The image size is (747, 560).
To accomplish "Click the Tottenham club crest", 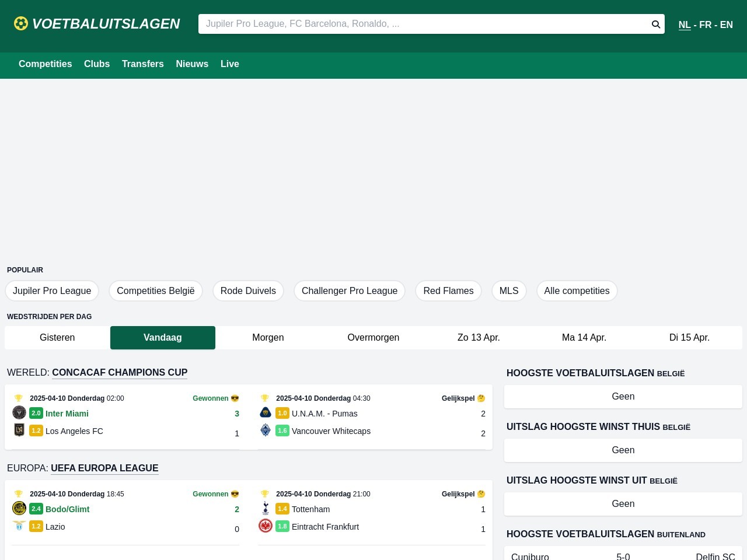I will coord(266,508).
